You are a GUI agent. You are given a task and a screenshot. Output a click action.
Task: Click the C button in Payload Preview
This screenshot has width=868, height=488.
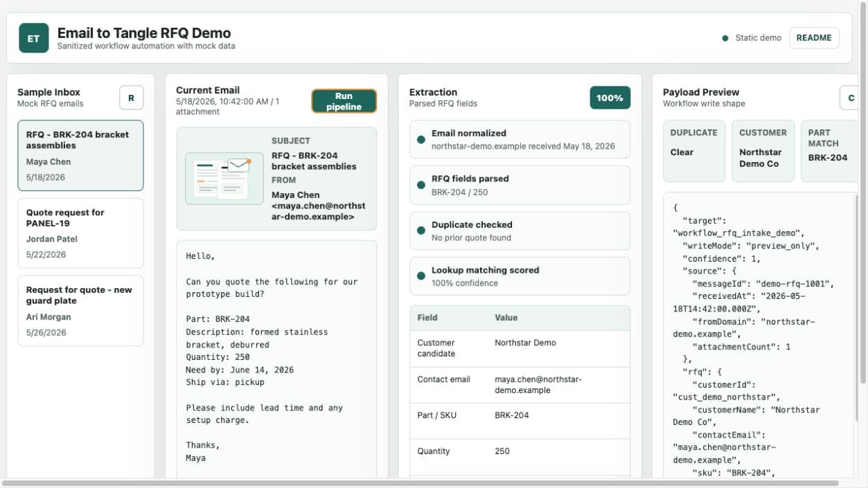point(851,98)
